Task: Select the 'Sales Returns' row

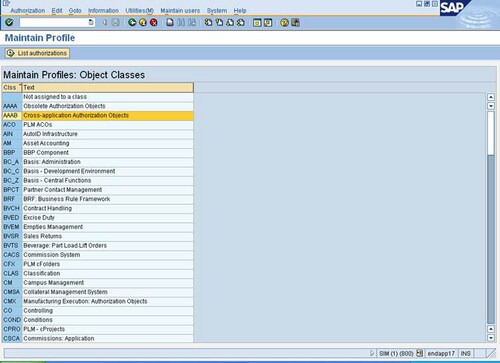Action: pos(98,236)
